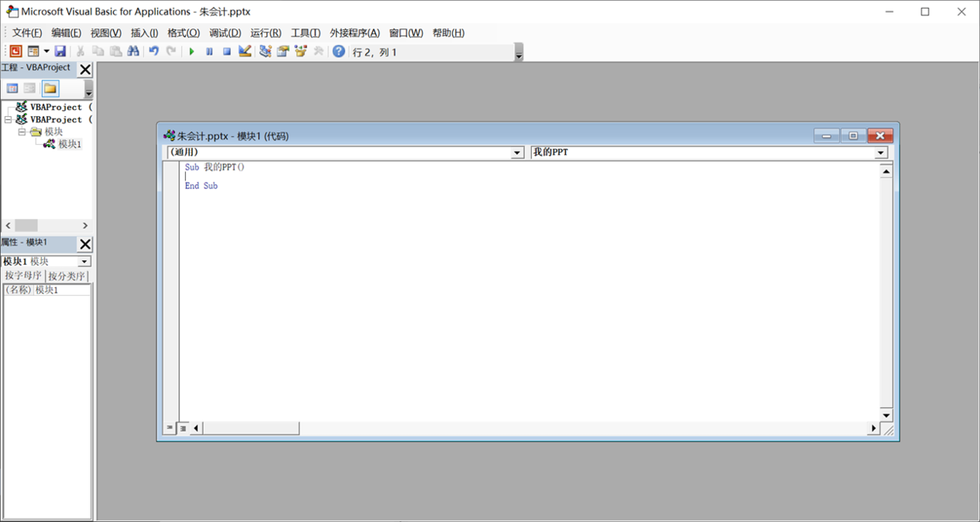
Task: Open the Properties Window toolbar icon
Action: [282, 51]
